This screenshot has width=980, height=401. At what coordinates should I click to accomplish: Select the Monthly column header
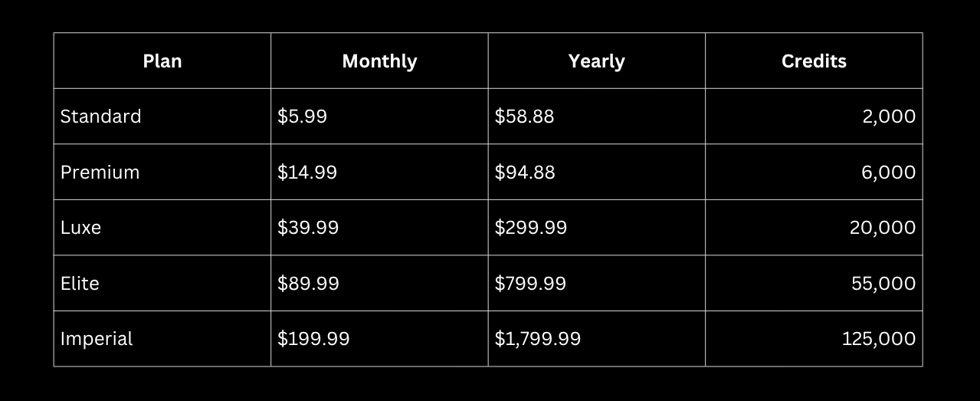[x=379, y=61]
